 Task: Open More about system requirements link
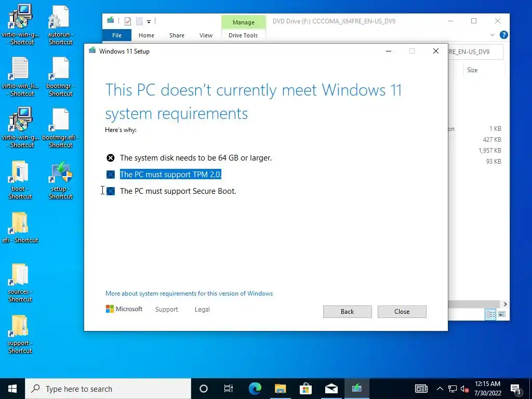click(x=189, y=294)
